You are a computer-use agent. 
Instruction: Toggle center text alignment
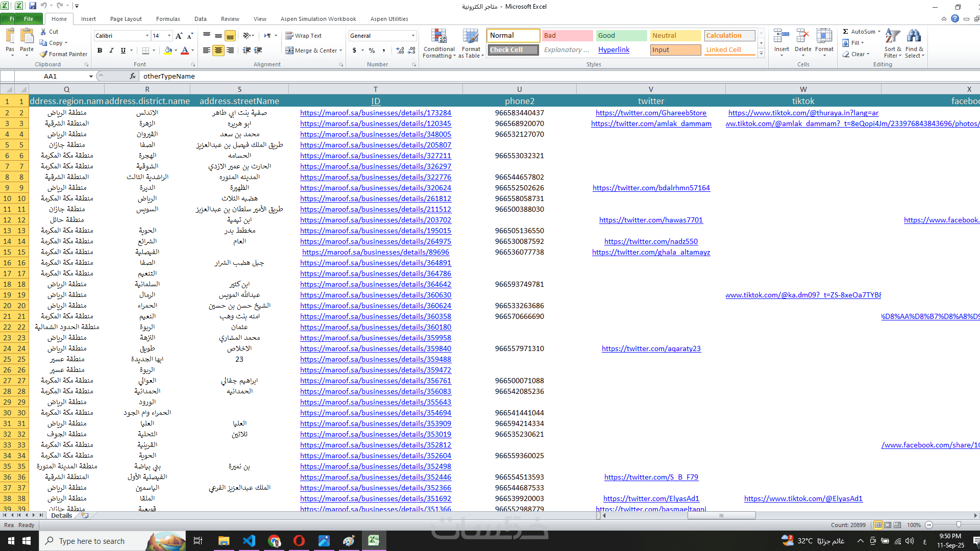[x=218, y=51]
